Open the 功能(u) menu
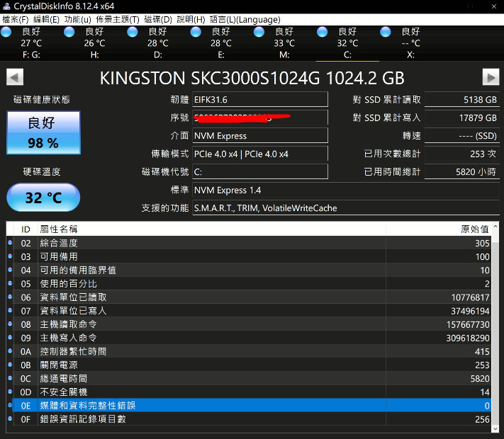Viewport: 504px width, 439px height. [x=78, y=20]
